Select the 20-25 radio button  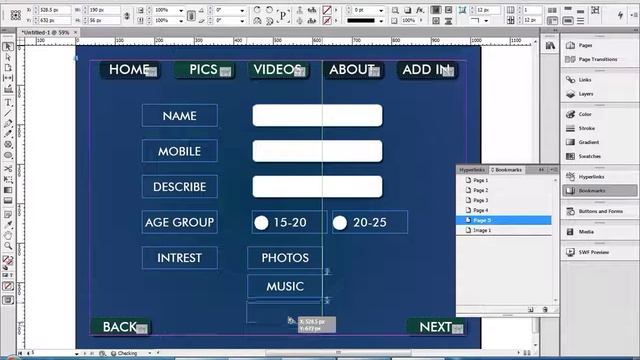(x=340, y=222)
